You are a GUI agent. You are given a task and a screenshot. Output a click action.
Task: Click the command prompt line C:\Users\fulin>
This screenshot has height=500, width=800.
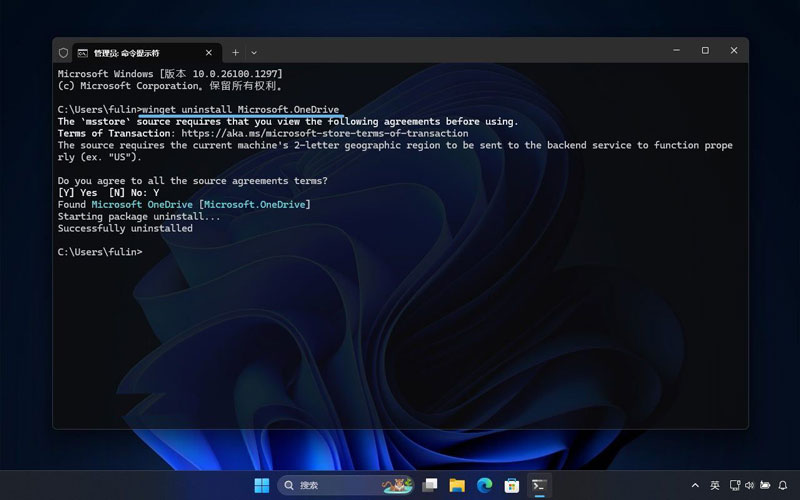pyautogui.click(x=100, y=252)
